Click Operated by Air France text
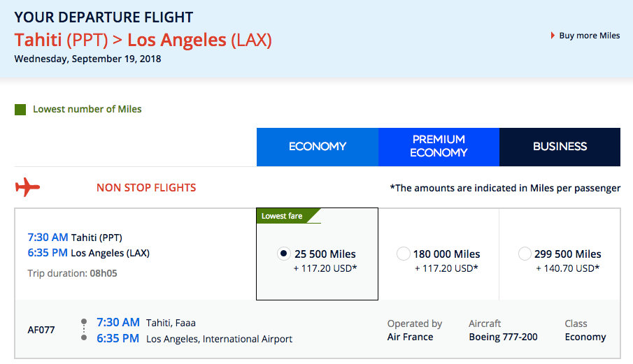Image resolution: width=633 pixels, height=364 pixels. click(414, 330)
